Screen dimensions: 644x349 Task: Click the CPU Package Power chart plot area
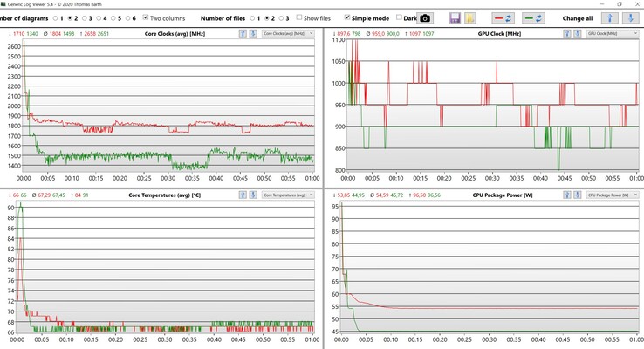[x=490, y=267]
